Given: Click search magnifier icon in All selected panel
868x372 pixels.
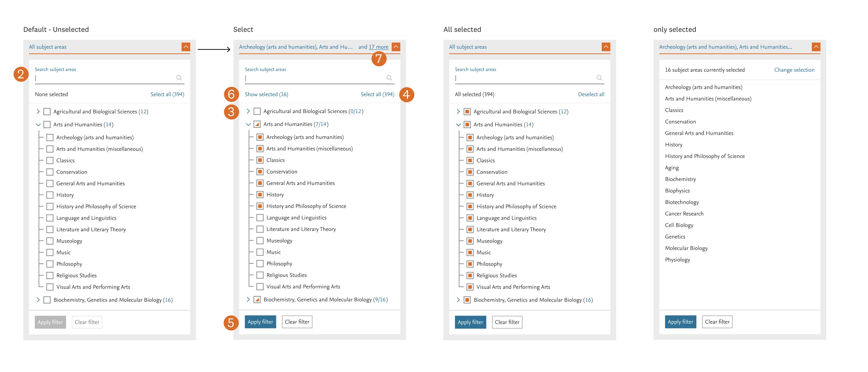Looking at the screenshot, I should coord(599,78).
